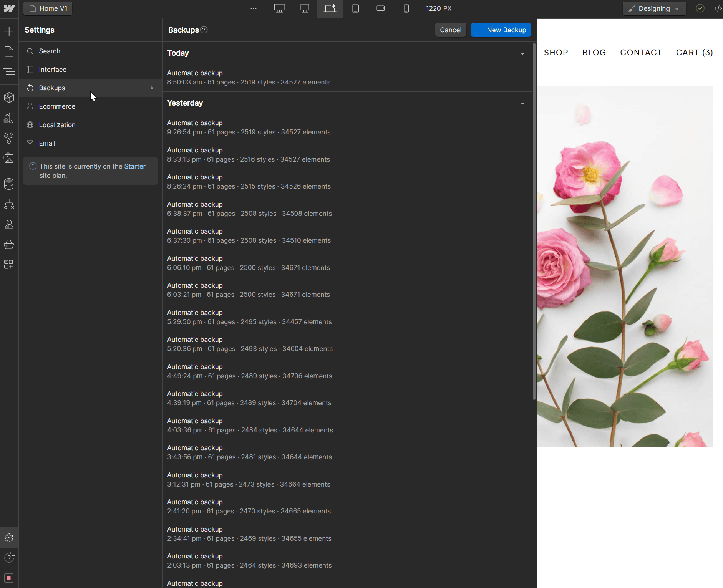
Task: Select the 8:26:24 pm automatic backup
Action: pos(347,182)
